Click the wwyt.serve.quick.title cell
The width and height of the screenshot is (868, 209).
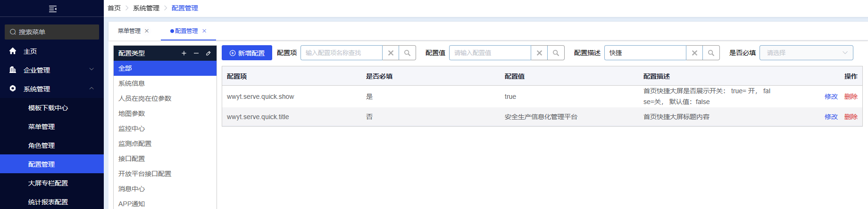point(258,117)
